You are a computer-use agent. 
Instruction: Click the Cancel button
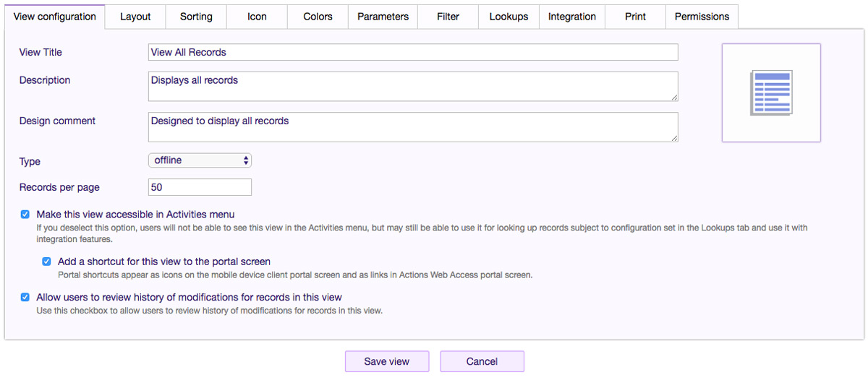[x=482, y=361]
